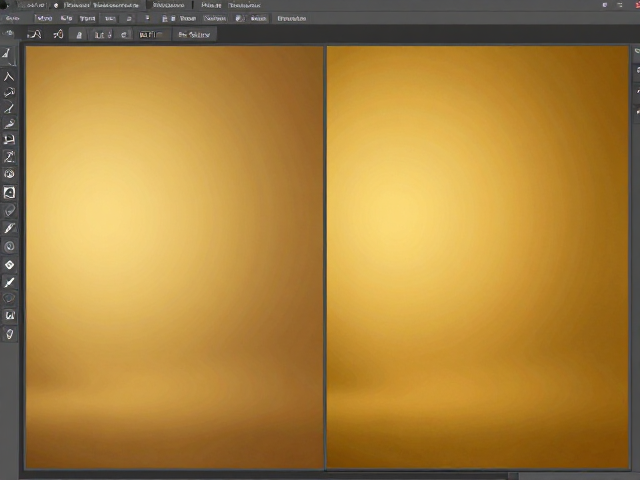Select the lasso-shaped tool in left toolbar
This screenshot has width=640, height=480.
coord(9,92)
